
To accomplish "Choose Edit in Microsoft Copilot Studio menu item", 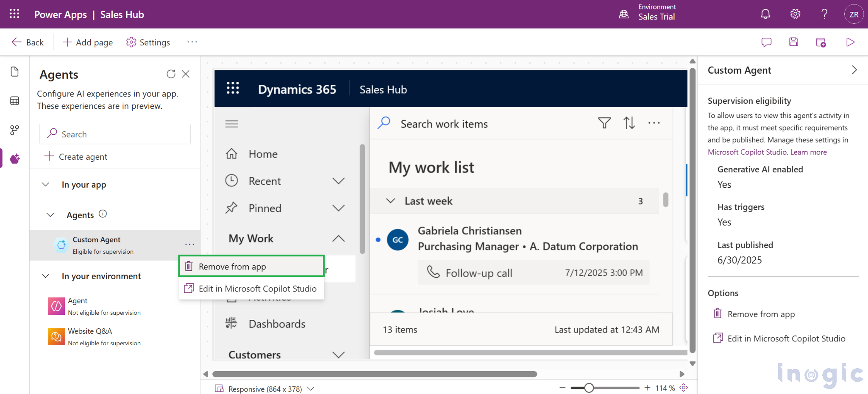I will [x=251, y=289].
